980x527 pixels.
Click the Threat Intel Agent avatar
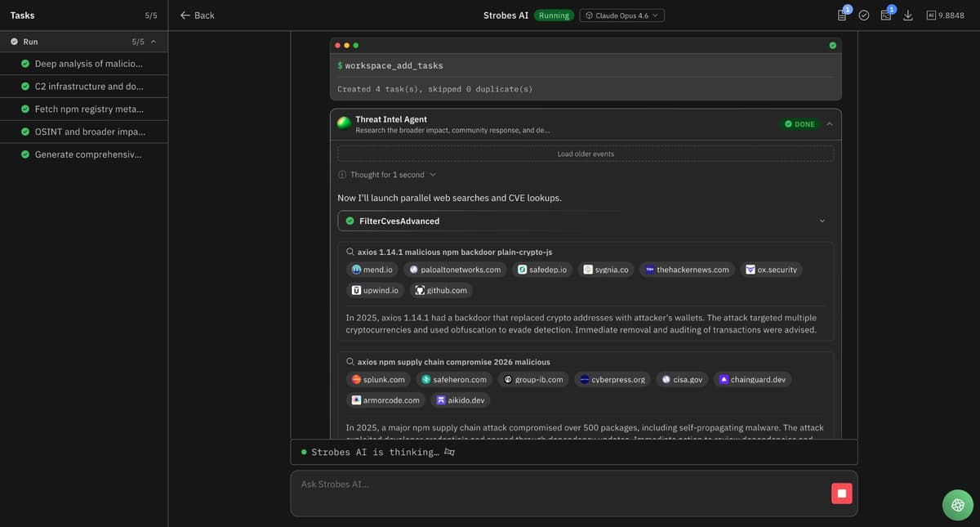[x=345, y=123]
